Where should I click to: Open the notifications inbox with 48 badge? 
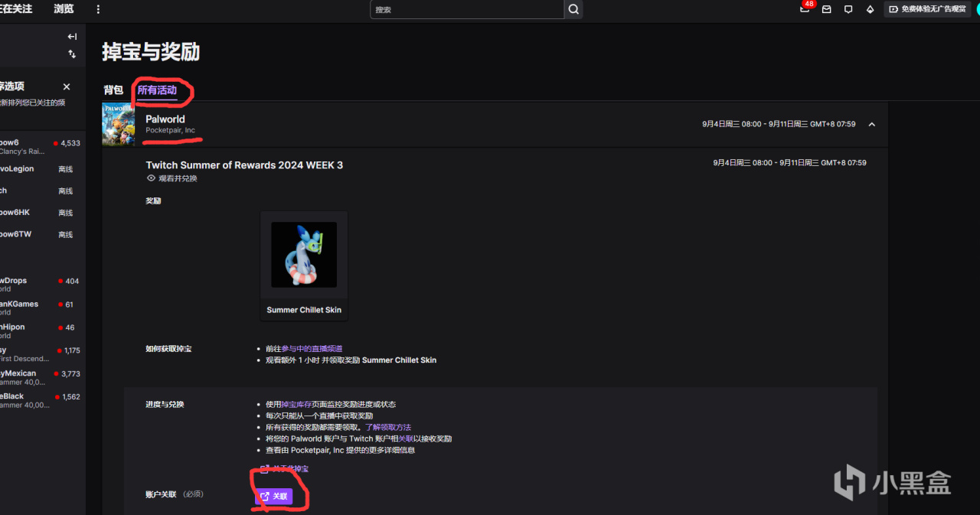[805, 8]
